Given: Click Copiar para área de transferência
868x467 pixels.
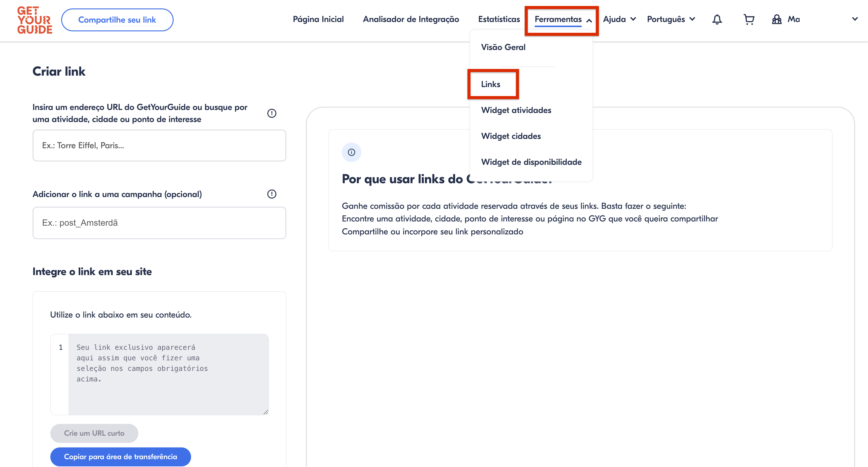Looking at the screenshot, I should pyautogui.click(x=120, y=456).
